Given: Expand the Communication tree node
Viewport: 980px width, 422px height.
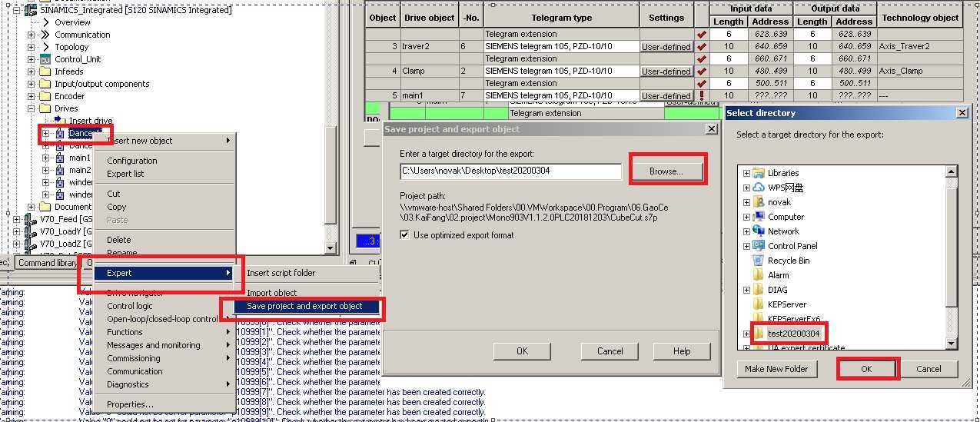Looking at the screenshot, I should [x=32, y=35].
